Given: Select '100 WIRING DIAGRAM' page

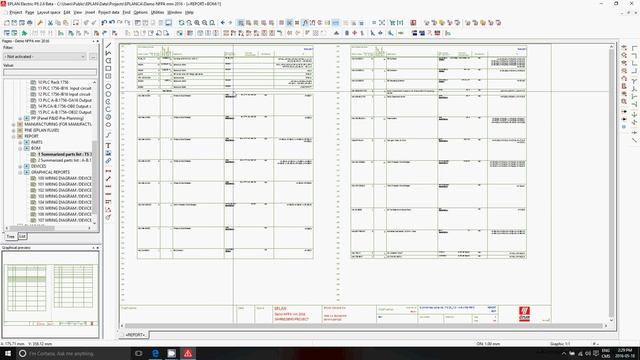Looking at the screenshot, I should pos(64,178).
